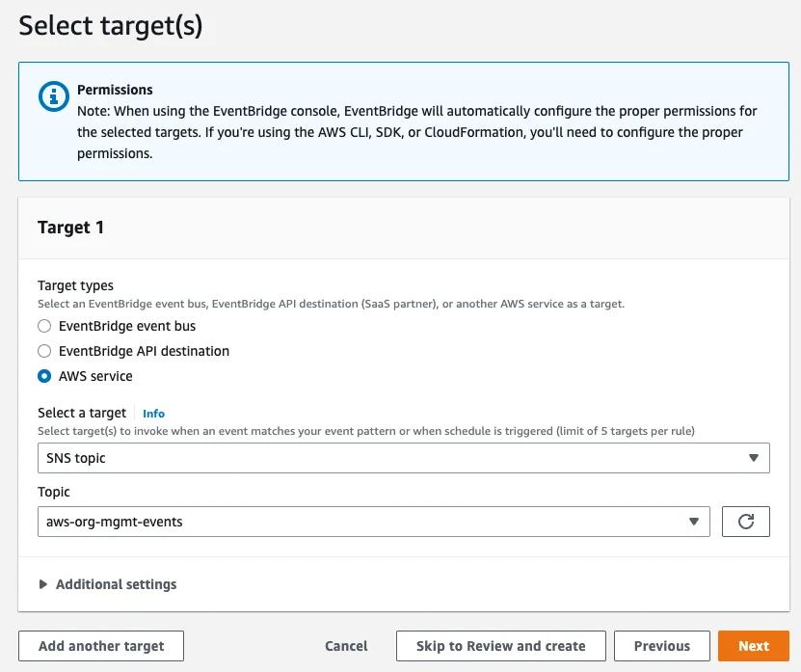Viewport: 801px width, 672px height.
Task: Open the SNS topic target dropdown
Action: (403, 458)
